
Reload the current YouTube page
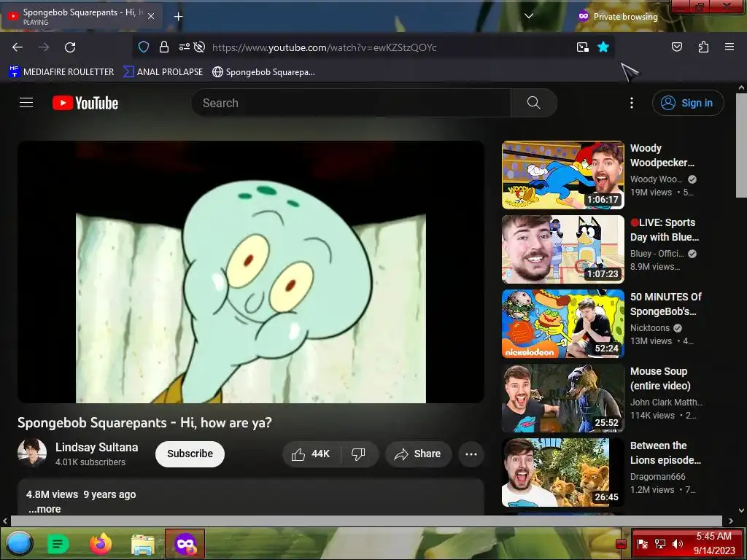coord(70,47)
